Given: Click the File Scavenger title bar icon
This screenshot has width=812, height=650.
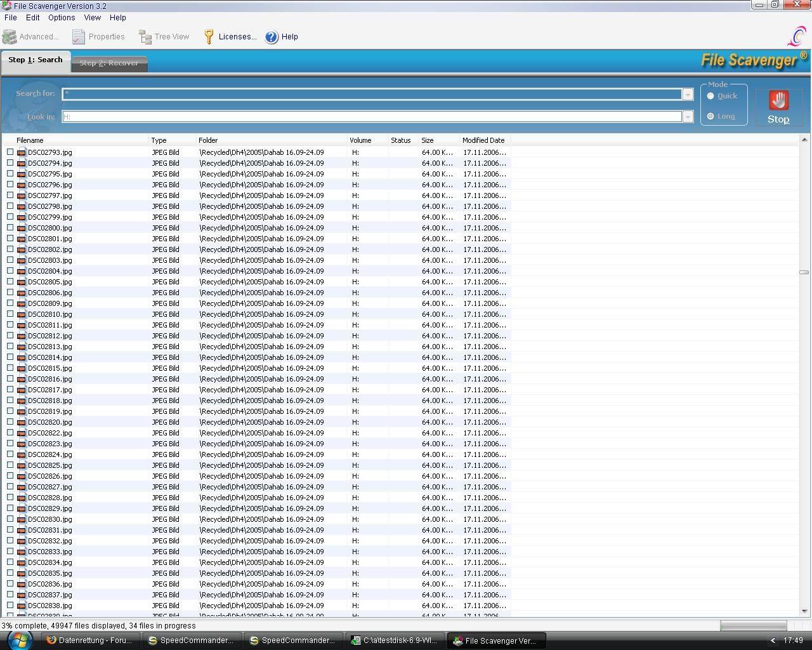Looking at the screenshot, I should click(x=6, y=6).
